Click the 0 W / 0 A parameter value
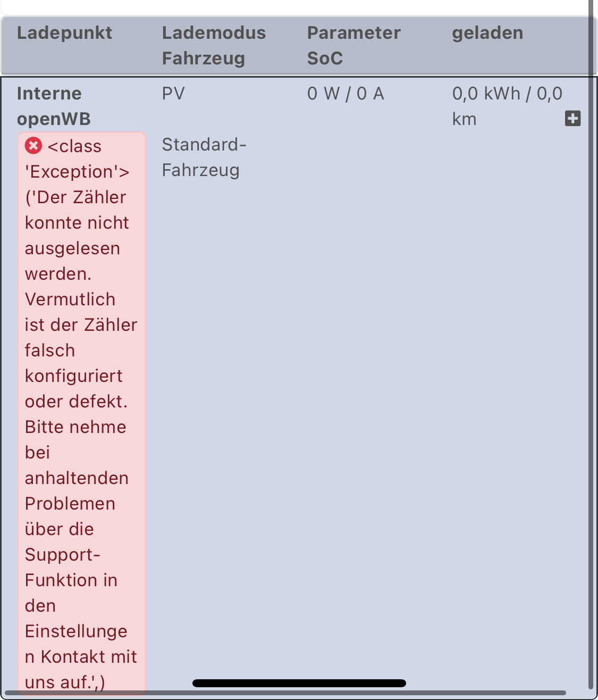This screenshot has width=598, height=700. tap(346, 94)
